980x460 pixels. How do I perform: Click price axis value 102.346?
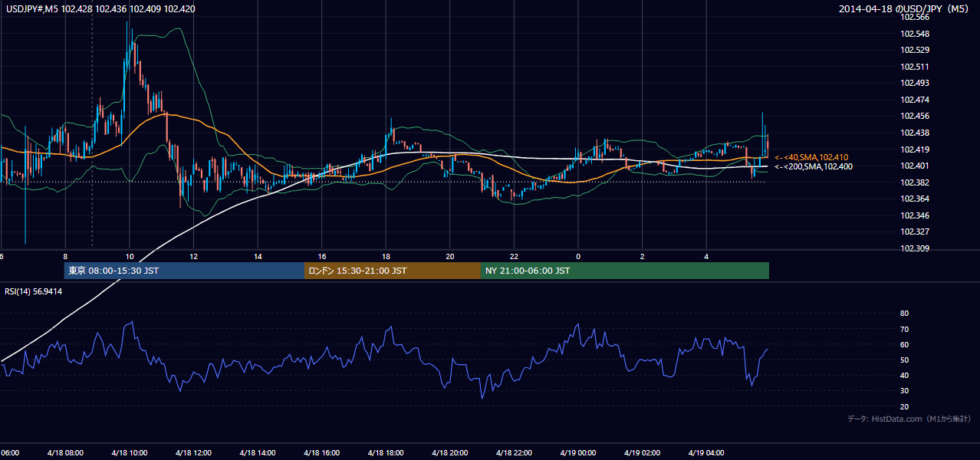914,215
